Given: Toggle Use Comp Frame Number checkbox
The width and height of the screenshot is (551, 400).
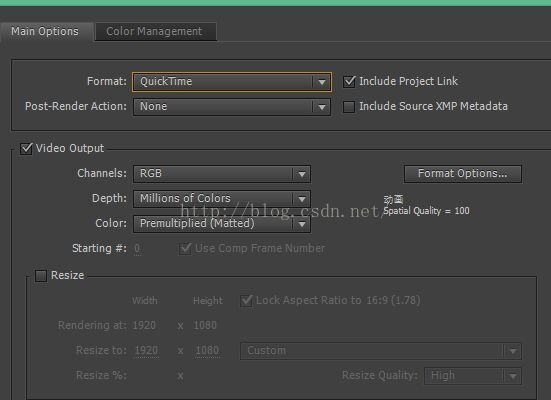Looking at the screenshot, I should [x=185, y=249].
